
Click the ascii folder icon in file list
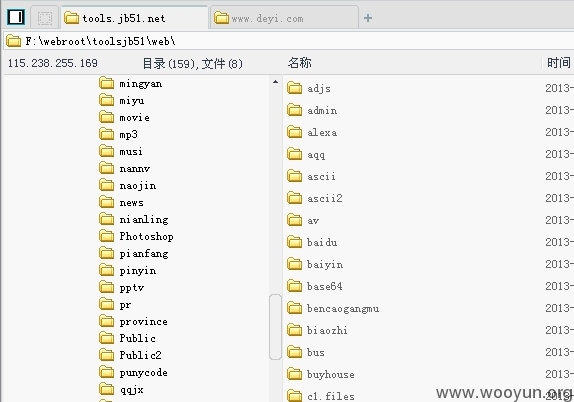[x=294, y=176]
